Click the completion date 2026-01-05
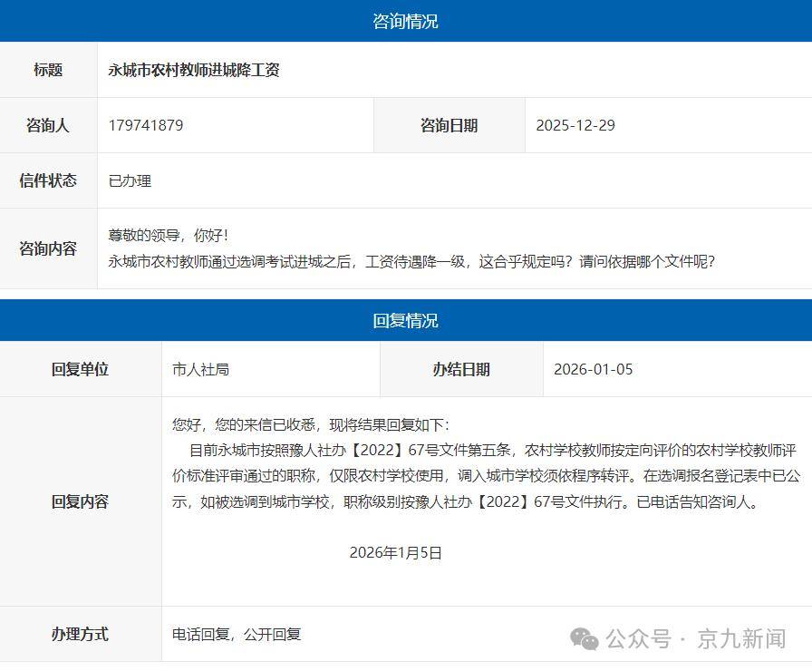The height and width of the screenshot is (671, 812). tap(594, 369)
